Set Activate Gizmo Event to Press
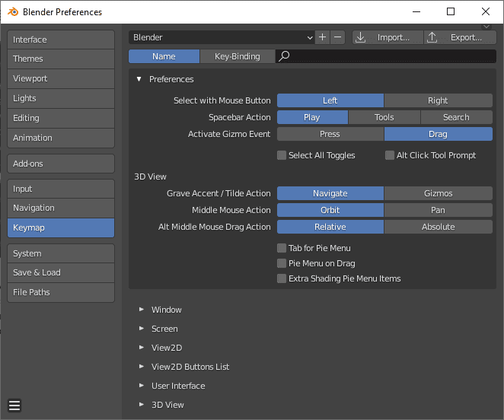Image resolution: width=504 pixels, height=420 pixels. point(330,134)
